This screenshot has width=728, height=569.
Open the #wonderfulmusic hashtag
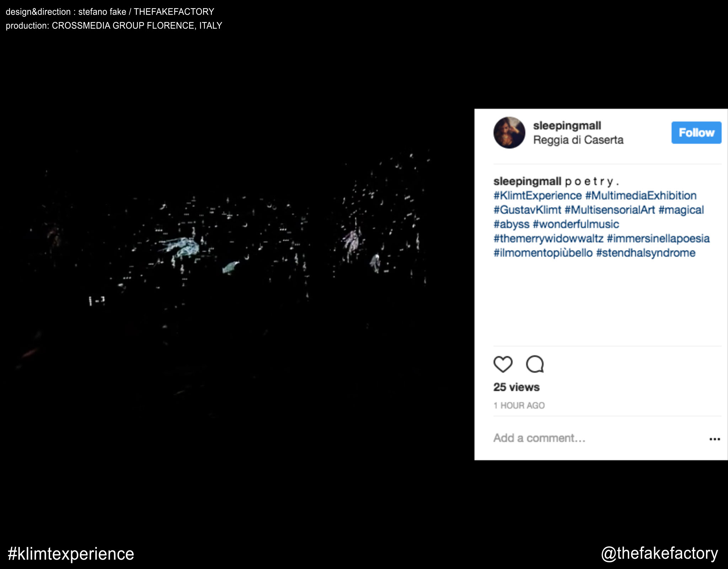coord(576,224)
